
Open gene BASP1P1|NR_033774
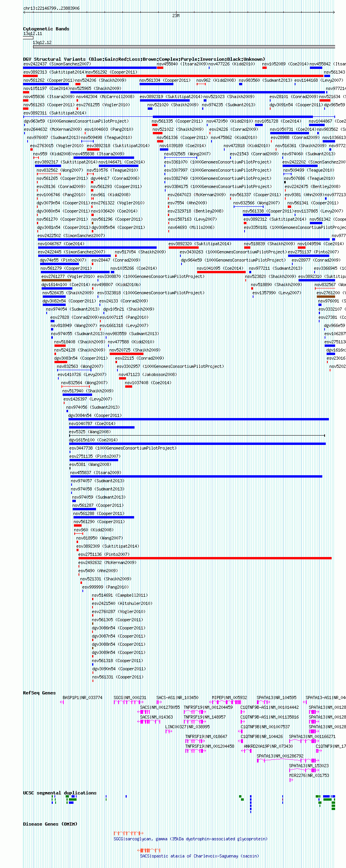pyautogui.click(x=82, y=698)
